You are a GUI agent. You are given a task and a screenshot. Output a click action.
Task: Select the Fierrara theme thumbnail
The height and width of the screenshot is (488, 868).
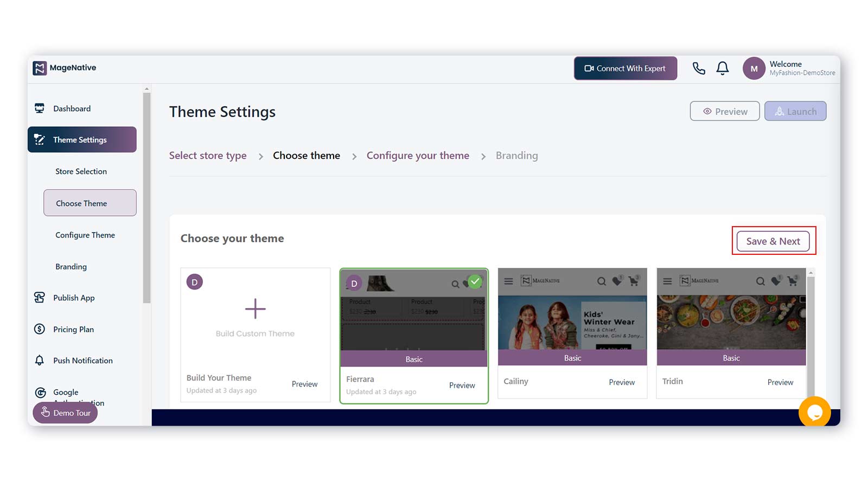[414, 318]
